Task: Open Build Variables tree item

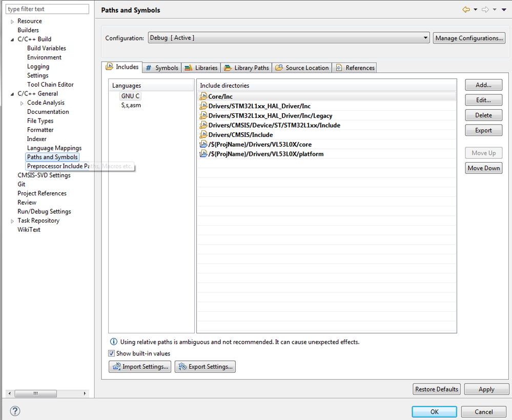Action: (46, 48)
